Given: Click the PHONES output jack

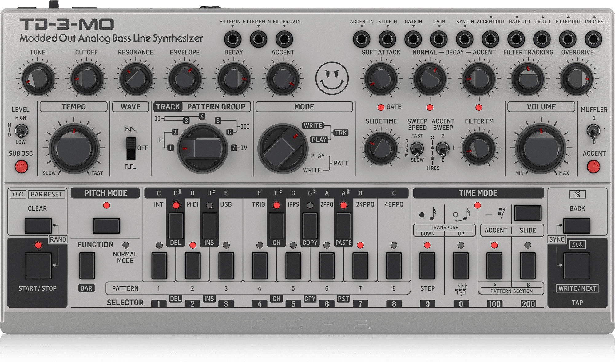Looking at the screenshot, I should pos(593,39).
